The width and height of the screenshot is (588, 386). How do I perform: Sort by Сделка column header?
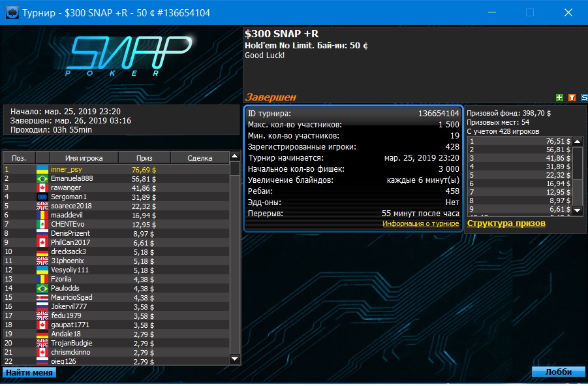(200, 158)
